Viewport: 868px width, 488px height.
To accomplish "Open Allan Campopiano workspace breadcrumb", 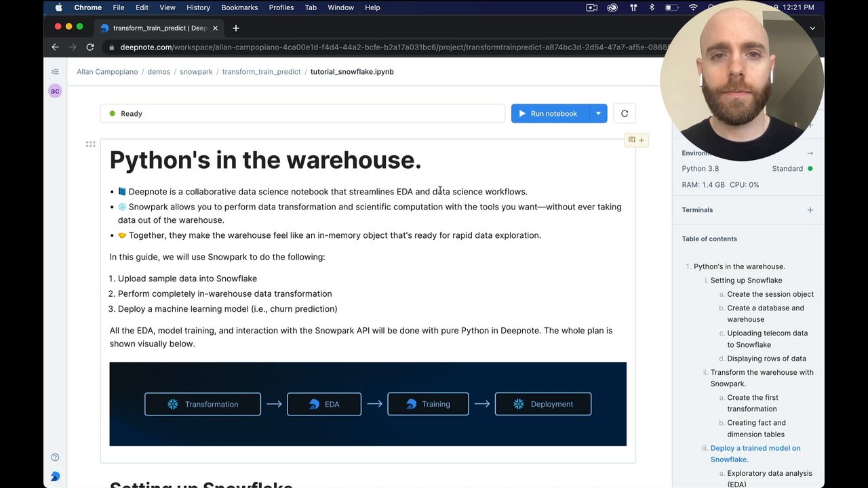I will [107, 71].
